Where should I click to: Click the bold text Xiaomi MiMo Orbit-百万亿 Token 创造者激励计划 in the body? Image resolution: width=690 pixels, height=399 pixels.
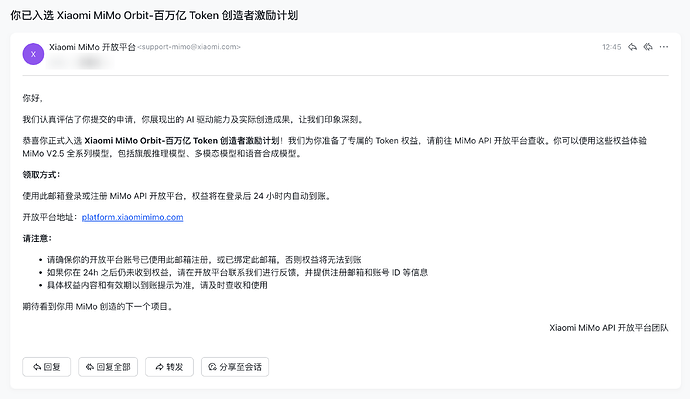pos(182,141)
